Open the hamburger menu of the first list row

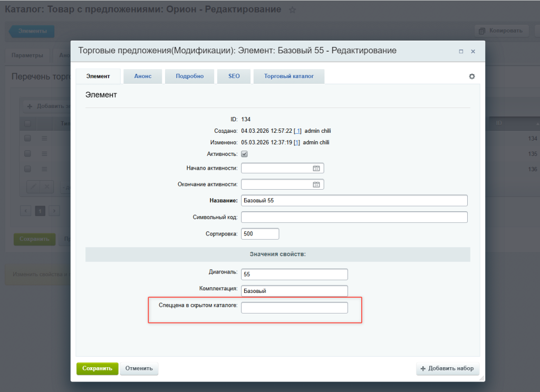point(45,138)
